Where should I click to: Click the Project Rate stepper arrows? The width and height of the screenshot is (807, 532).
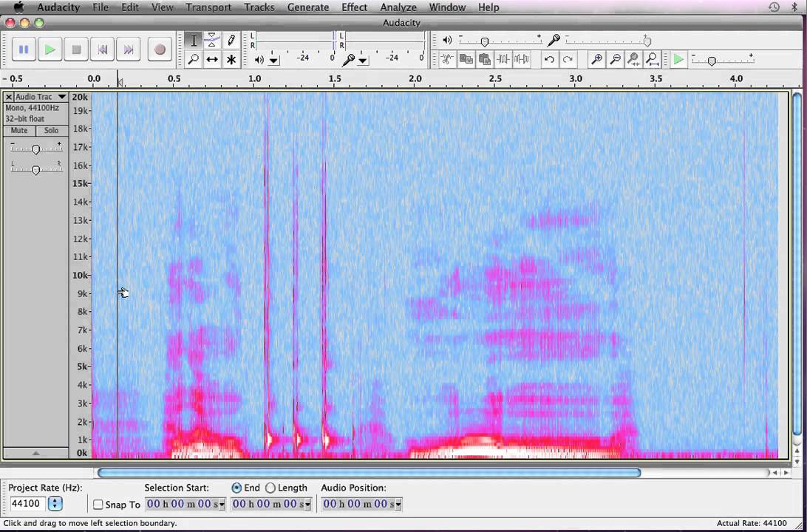tap(55, 504)
